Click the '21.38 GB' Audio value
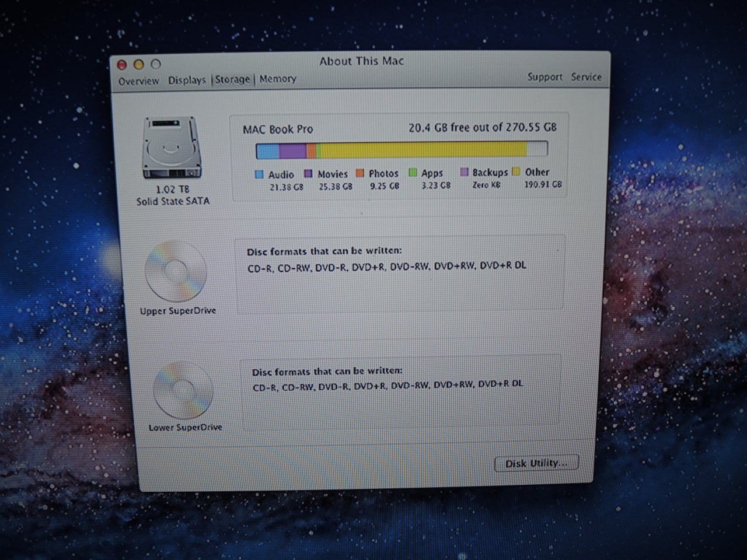Image resolution: width=747 pixels, height=560 pixels. pos(286,187)
